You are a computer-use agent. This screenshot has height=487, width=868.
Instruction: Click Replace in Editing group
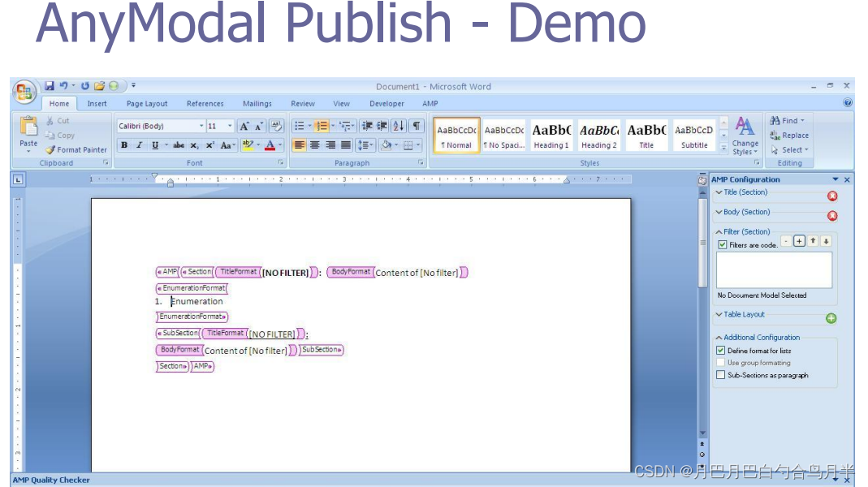click(789, 136)
